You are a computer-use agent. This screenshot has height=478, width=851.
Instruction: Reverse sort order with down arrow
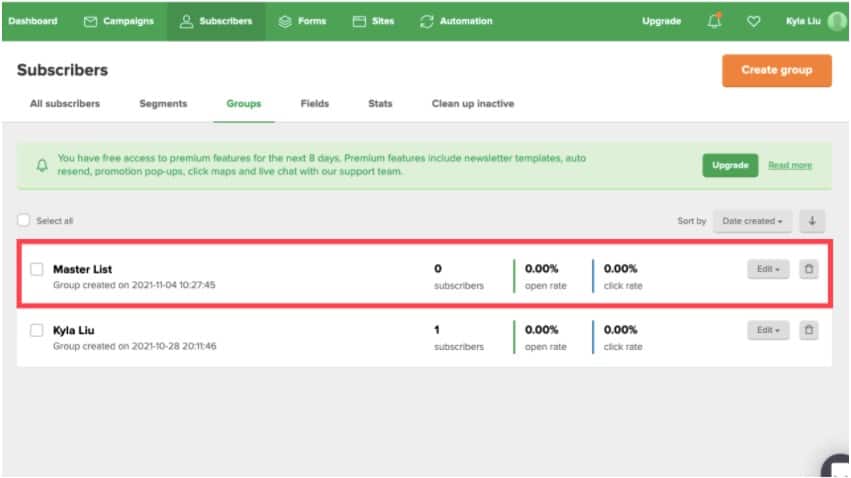pyautogui.click(x=812, y=221)
